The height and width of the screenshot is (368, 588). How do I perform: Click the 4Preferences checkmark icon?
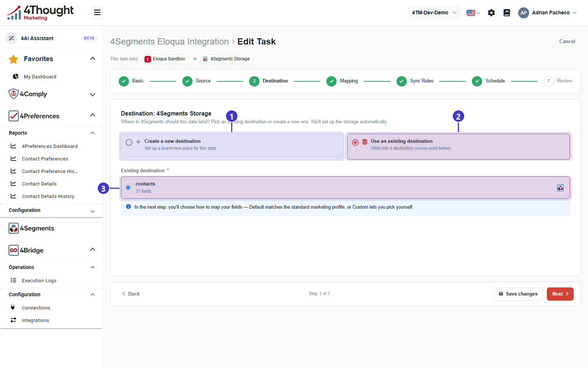coord(14,116)
